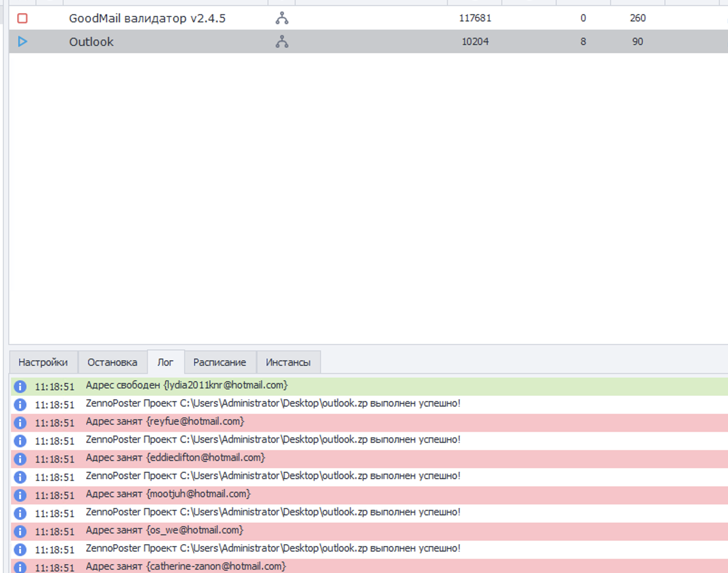This screenshot has height=573, width=728.
Task: Click the info icon beside the reyfue@hotmail.com entry
Action: point(20,422)
